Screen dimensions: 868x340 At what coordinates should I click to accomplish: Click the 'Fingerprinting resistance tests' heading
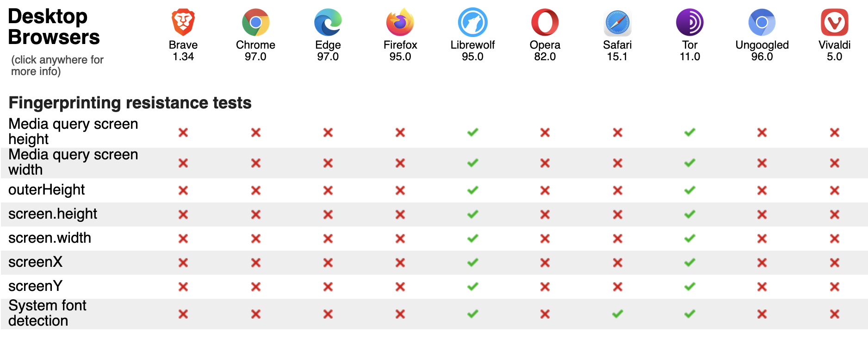click(x=130, y=102)
